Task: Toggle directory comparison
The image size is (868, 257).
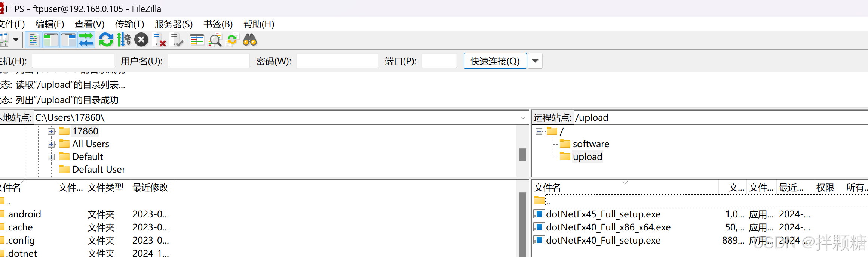Action: [x=215, y=40]
